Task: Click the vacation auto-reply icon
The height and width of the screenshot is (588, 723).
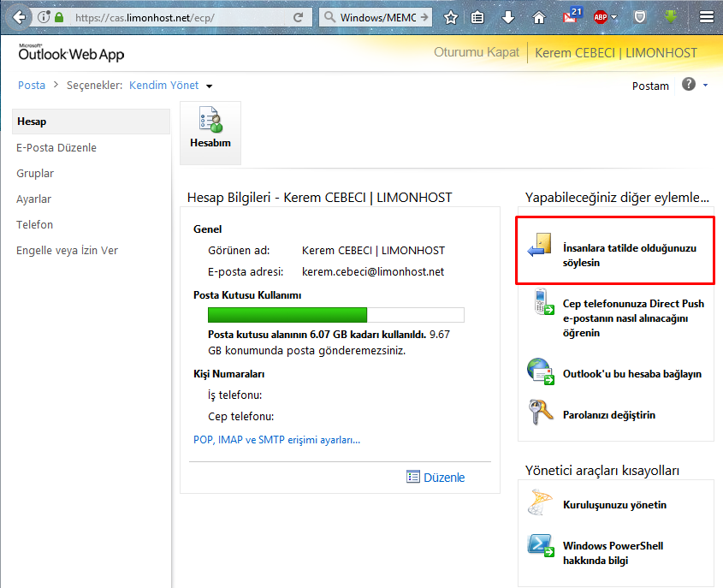Action: (x=540, y=245)
